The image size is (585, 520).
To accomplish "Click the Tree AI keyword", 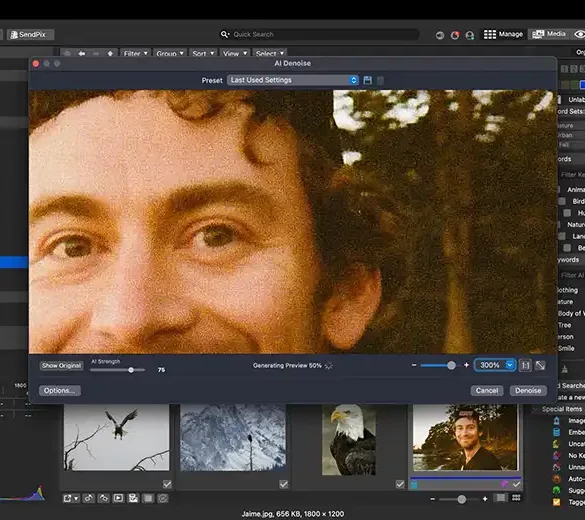I will pos(564,325).
